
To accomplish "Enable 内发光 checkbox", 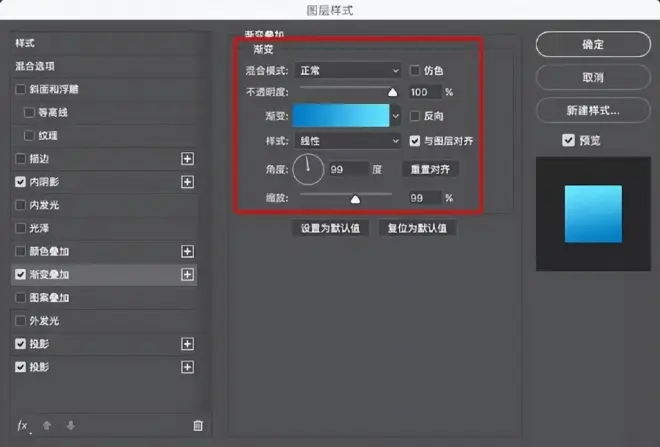I will click(x=20, y=205).
